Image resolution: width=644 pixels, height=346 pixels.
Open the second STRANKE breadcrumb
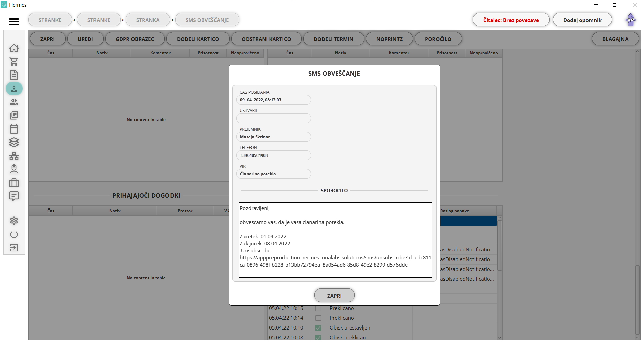[x=99, y=20]
